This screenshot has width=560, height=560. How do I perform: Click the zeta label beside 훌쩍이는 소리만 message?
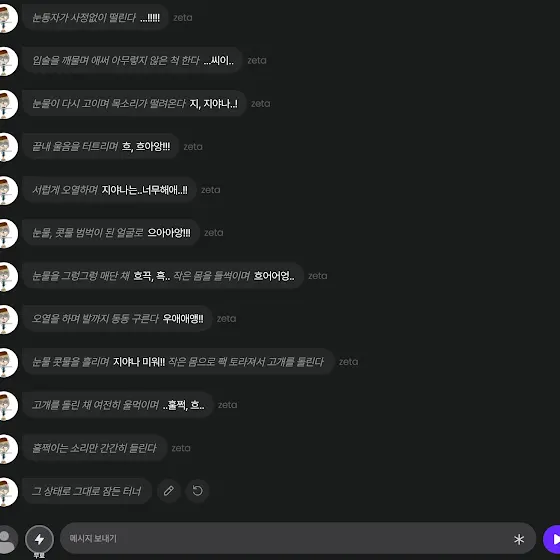click(181, 448)
